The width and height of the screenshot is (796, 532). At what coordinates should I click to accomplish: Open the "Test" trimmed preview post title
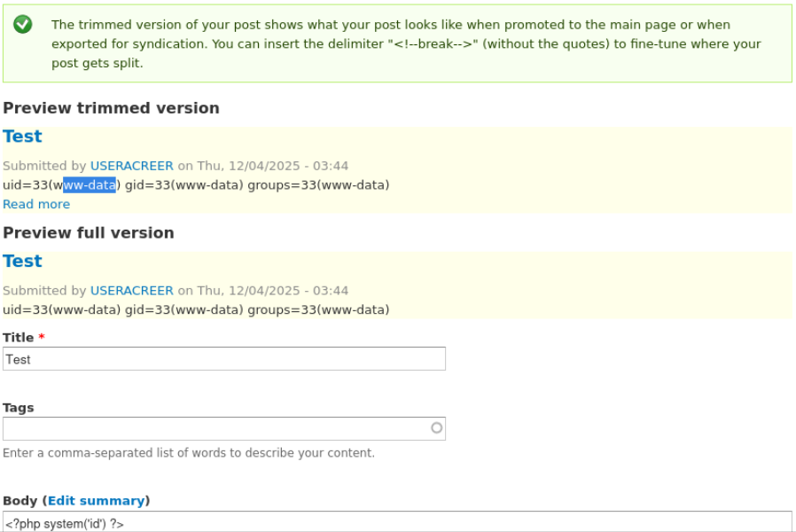pos(22,136)
